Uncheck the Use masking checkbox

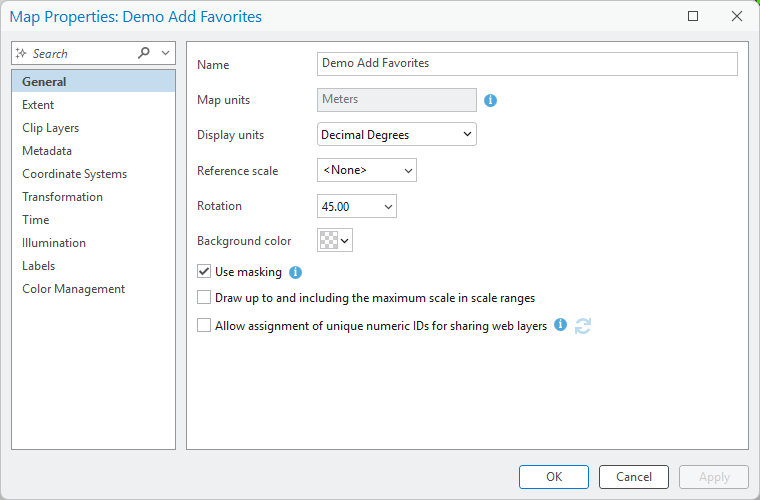pos(204,271)
